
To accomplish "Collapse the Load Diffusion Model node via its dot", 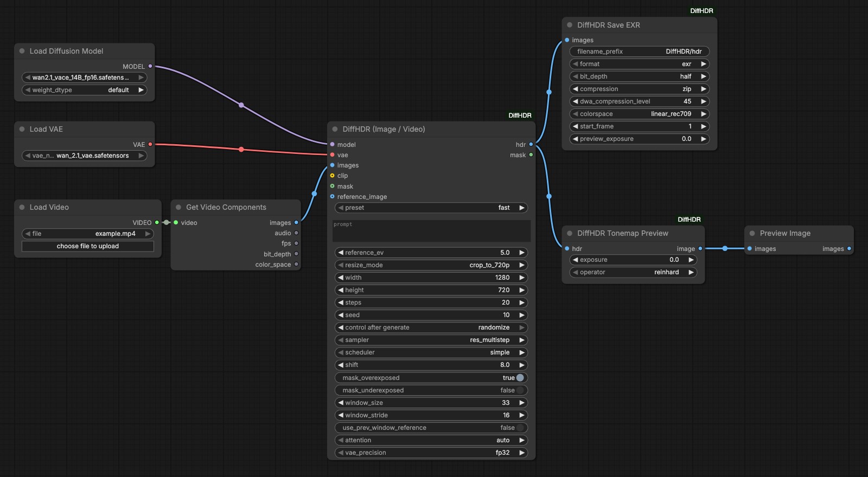I will click(x=22, y=51).
